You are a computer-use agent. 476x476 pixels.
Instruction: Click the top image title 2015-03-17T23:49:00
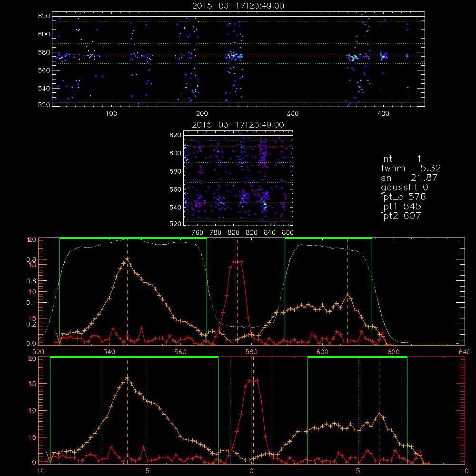pyautogui.click(x=238, y=6)
